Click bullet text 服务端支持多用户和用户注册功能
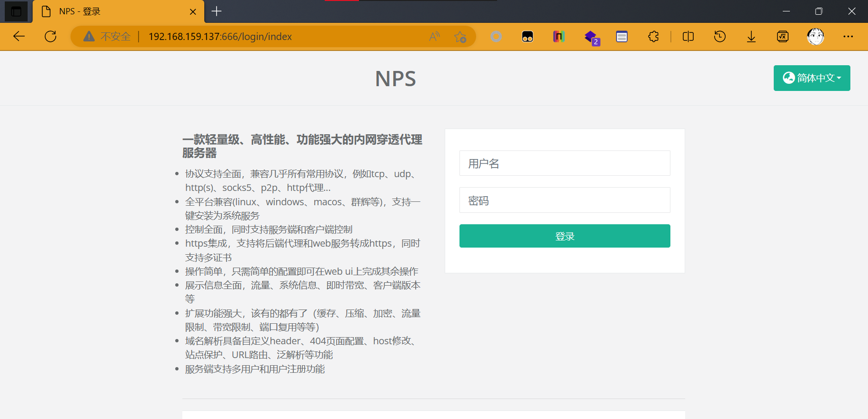 coord(255,369)
